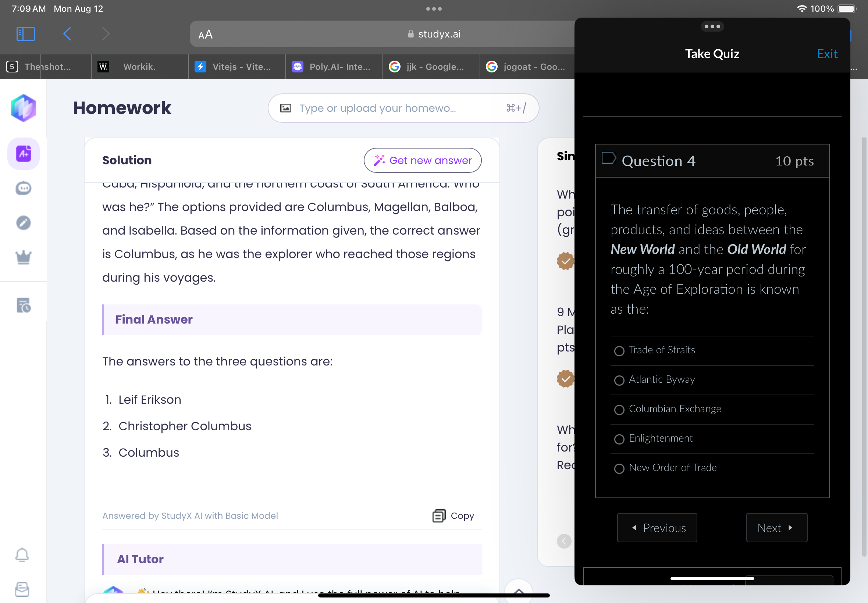Viewport: 868px width, 603px height.
Task: Flag Question 4 with the bookmark icon
Action: pyautogui.click(x=609, y=158)
